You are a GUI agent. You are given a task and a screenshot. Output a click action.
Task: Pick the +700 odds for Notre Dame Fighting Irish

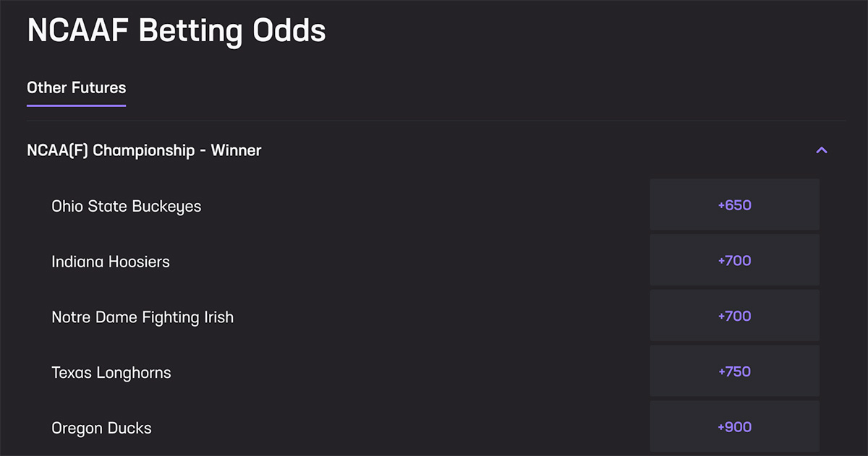(734, 315)
